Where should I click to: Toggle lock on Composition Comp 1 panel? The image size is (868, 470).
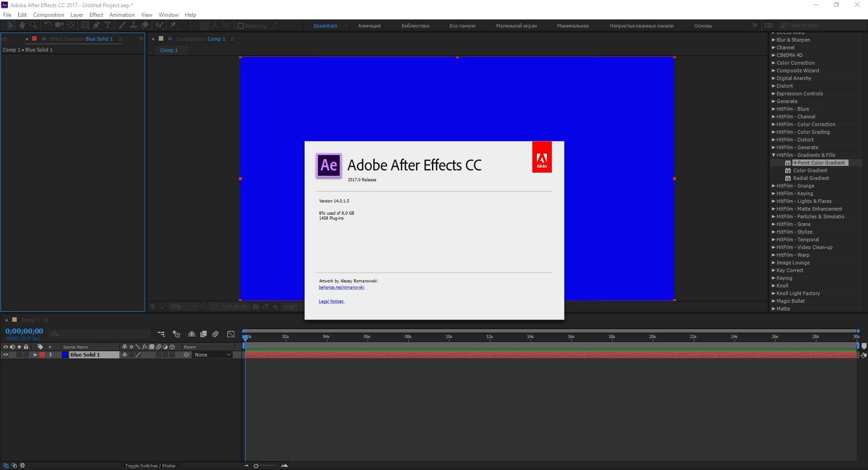(170, 39)
